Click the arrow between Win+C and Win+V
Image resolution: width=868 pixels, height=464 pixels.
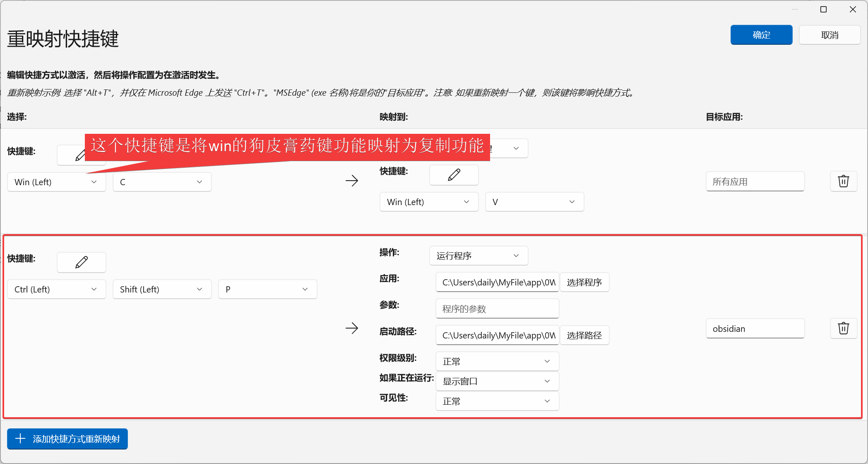(x=351, y=181)
